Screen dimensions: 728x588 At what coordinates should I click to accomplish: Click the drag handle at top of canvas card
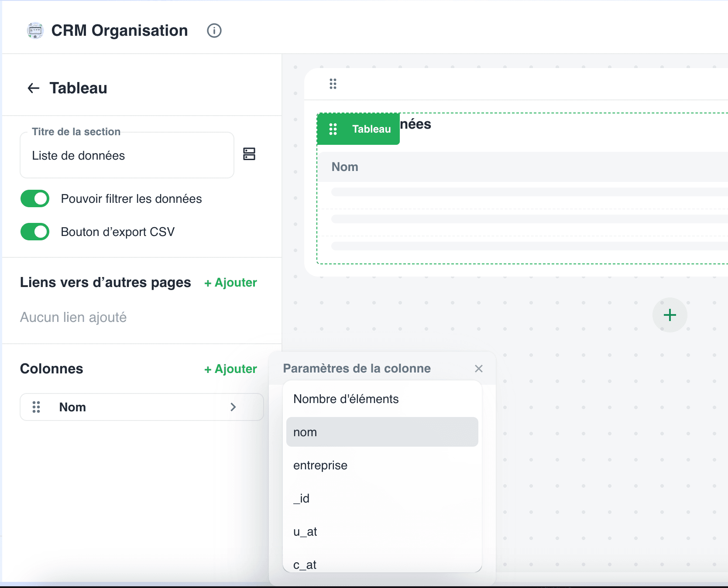coord(333,84)
